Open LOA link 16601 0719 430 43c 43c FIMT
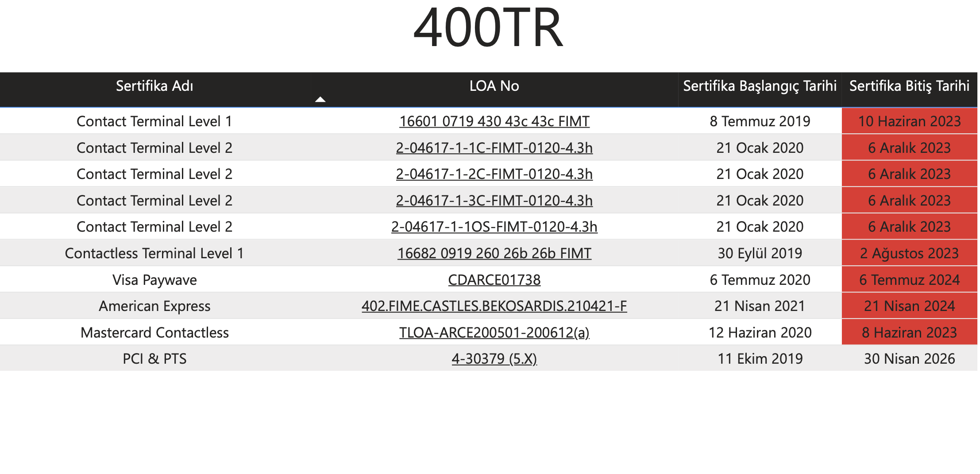This screenshot has height=474, width=980. point(494,121)
